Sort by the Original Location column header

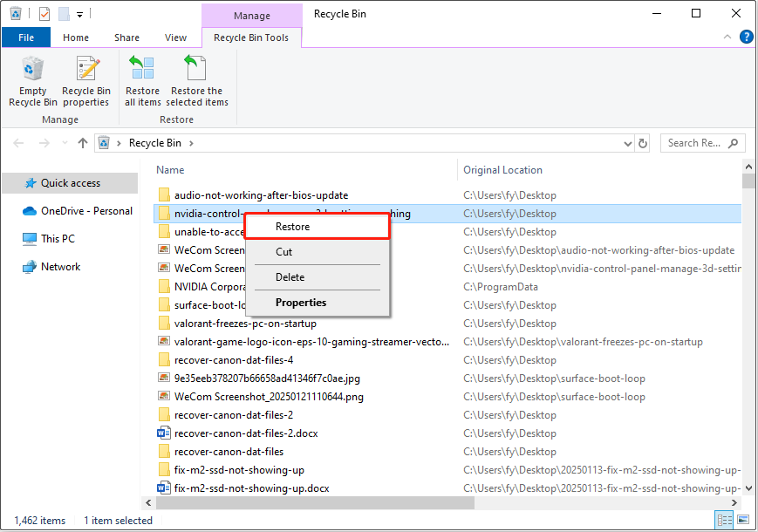click(502, 170)
